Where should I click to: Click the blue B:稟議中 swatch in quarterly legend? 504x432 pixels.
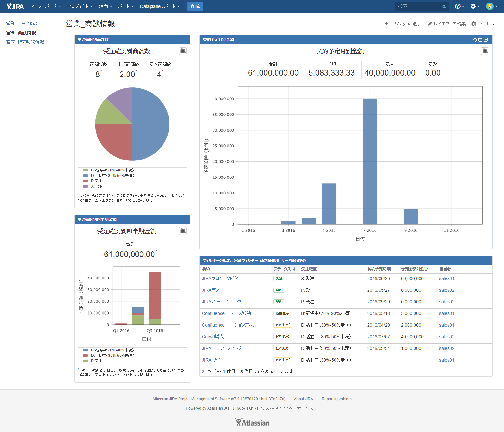pyautogui.click(x=85, y=350)
